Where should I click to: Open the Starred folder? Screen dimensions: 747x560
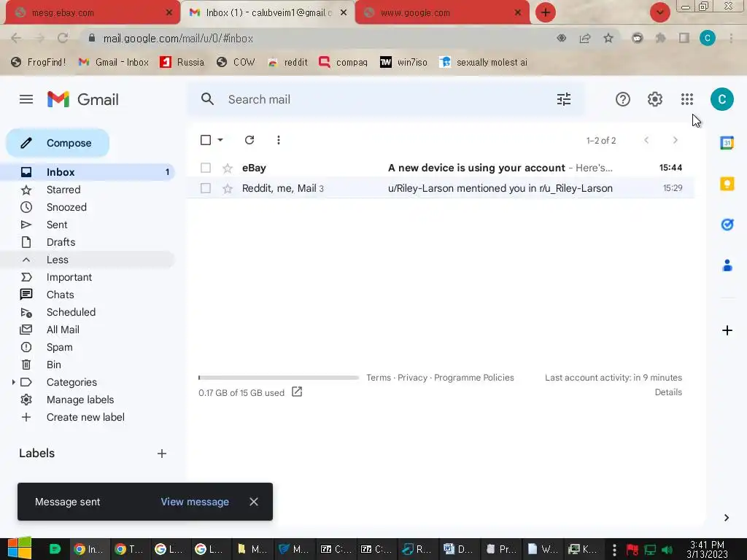click(88, 190)
